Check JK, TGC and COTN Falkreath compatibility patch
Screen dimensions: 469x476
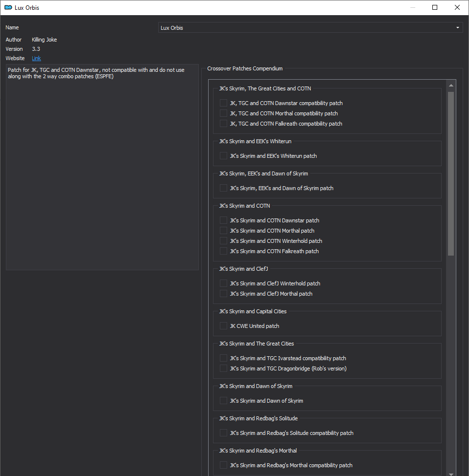point(223,124)
